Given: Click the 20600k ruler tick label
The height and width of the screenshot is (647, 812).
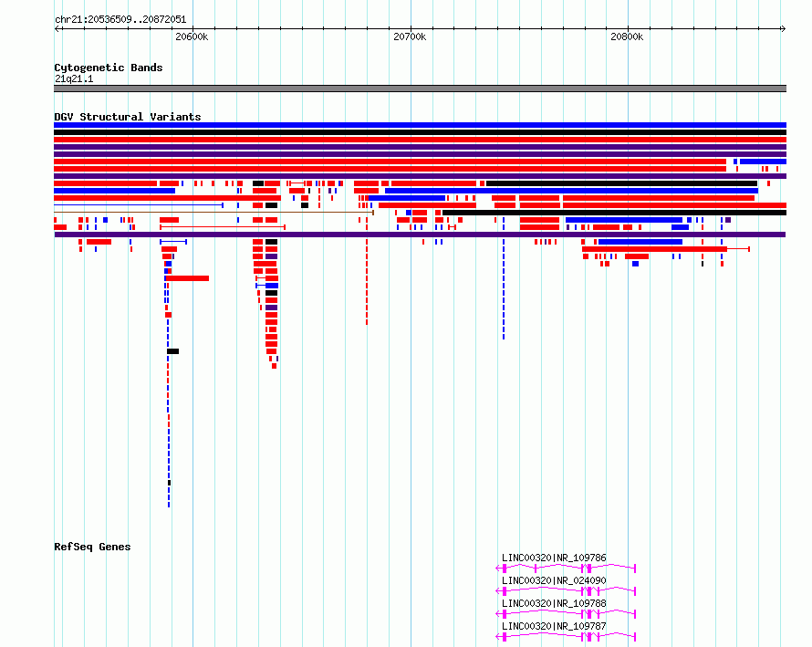Looking at the screenshot, I should [192, 37].
